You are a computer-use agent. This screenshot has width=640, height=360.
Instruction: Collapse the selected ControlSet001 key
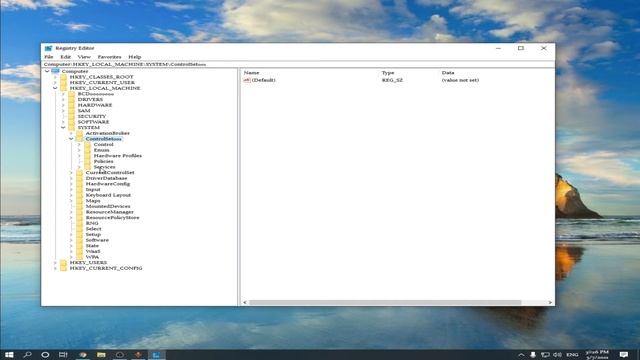click(71, 139)
